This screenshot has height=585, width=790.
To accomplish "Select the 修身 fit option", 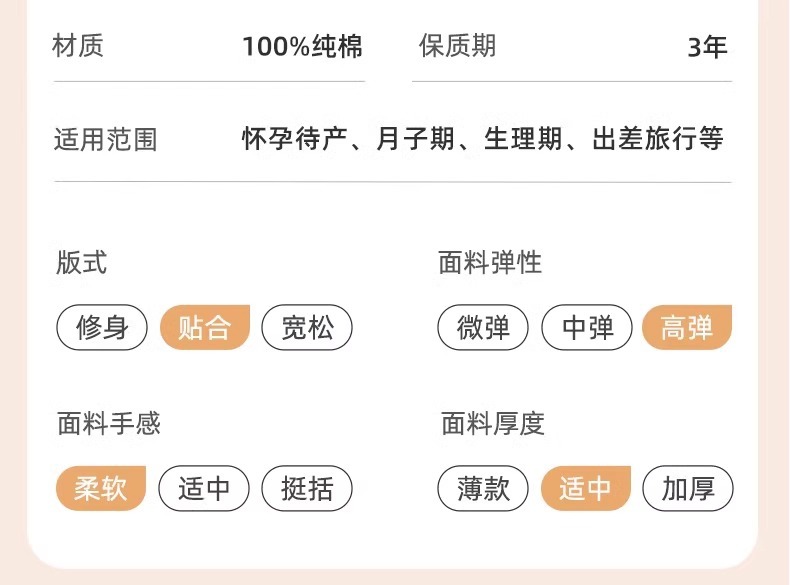I will pos(103,328).
